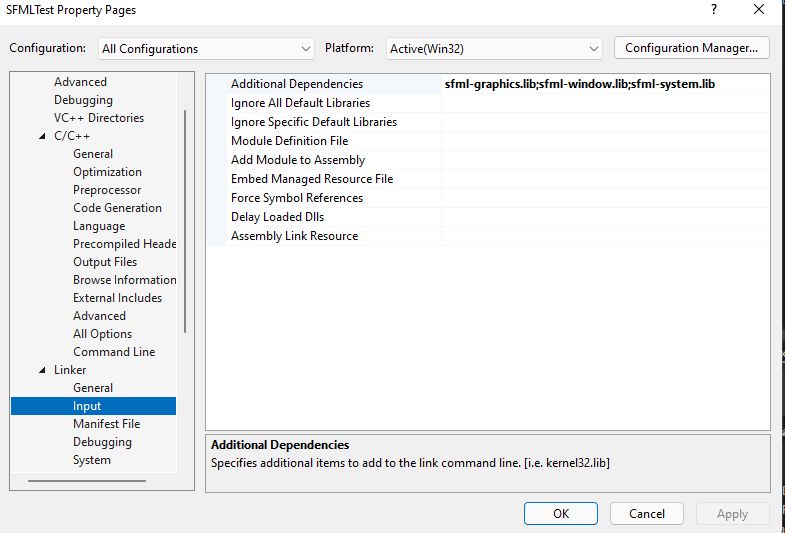
Task: Click the Cancel button
Action: click(646, 513)
